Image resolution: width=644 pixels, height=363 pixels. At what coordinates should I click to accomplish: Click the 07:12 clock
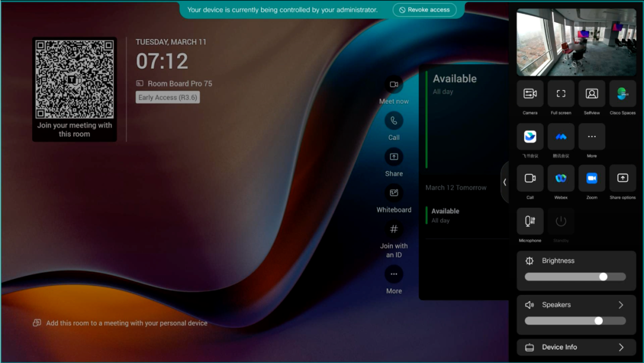[162, 61]
